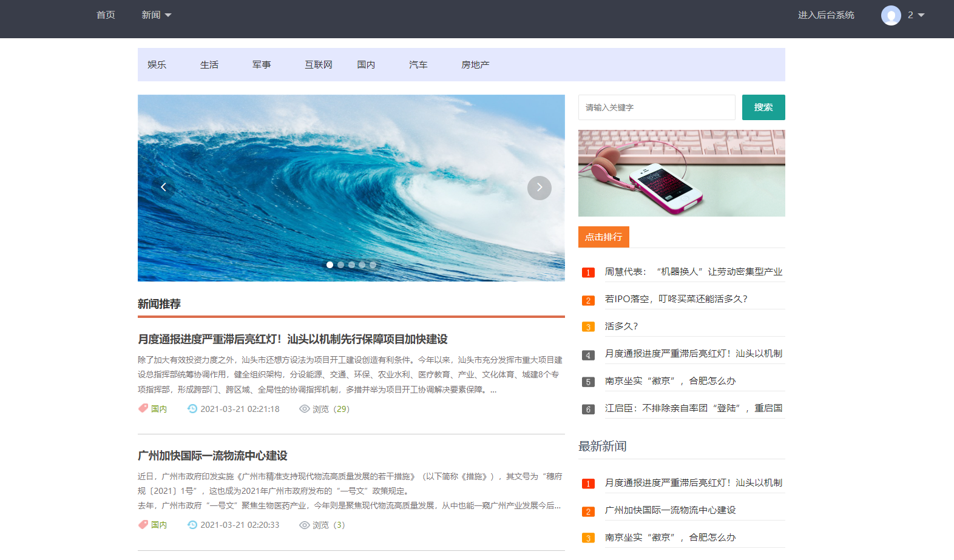This screenshot has width=954, height=560.
Task: Click next slide arrow on carousel
Action: (540, 187)
